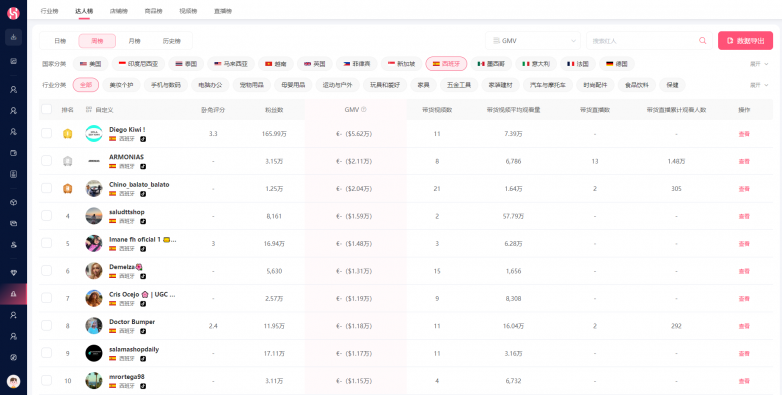Click TikTok icon under Chino_balato_balato

point(143,194)
